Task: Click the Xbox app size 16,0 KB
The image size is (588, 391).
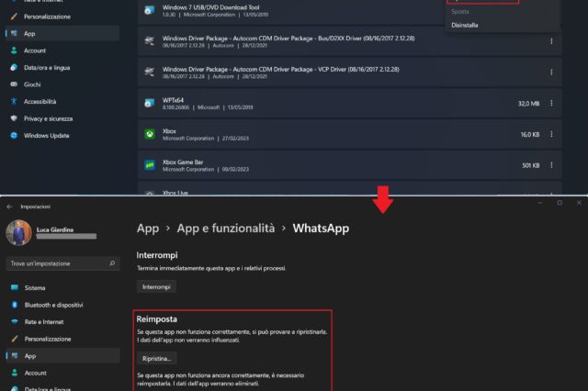Action: coord(530,134)
